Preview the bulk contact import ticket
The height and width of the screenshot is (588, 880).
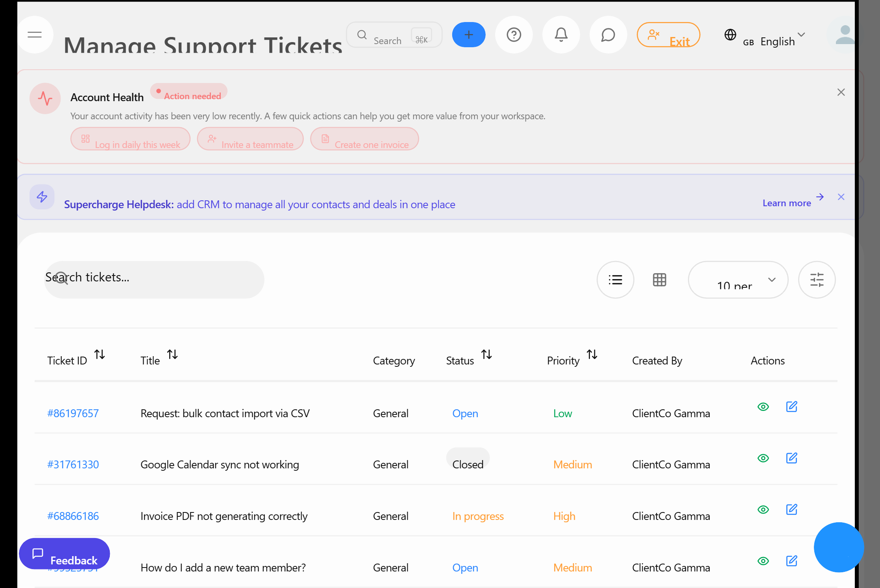click(x=763, y=407)
